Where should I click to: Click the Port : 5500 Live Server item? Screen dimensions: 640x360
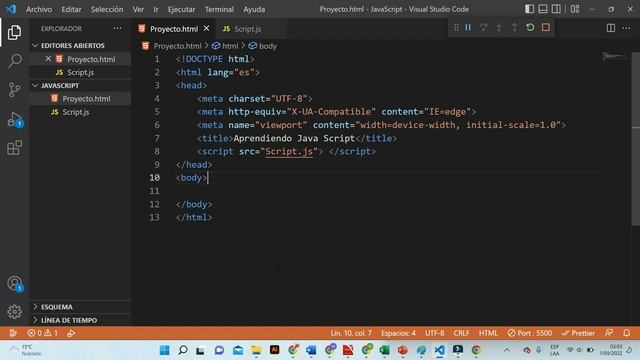pos(529,333)
